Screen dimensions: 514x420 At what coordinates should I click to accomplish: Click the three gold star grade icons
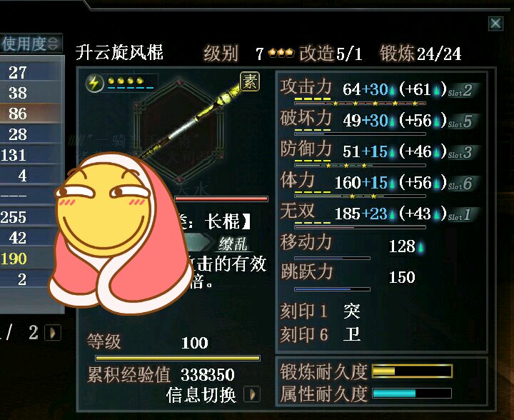click(281, 52)
